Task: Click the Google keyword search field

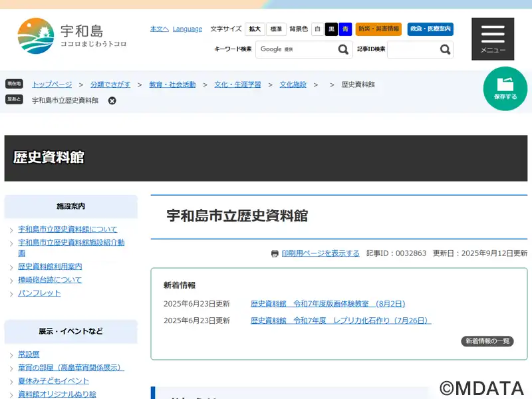Action: click(295, 49)
